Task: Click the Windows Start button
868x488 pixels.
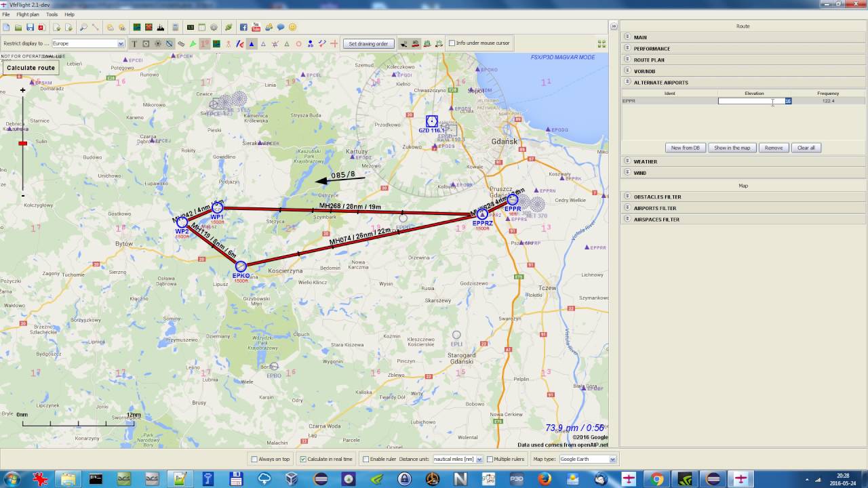Action: pos(12,479)
